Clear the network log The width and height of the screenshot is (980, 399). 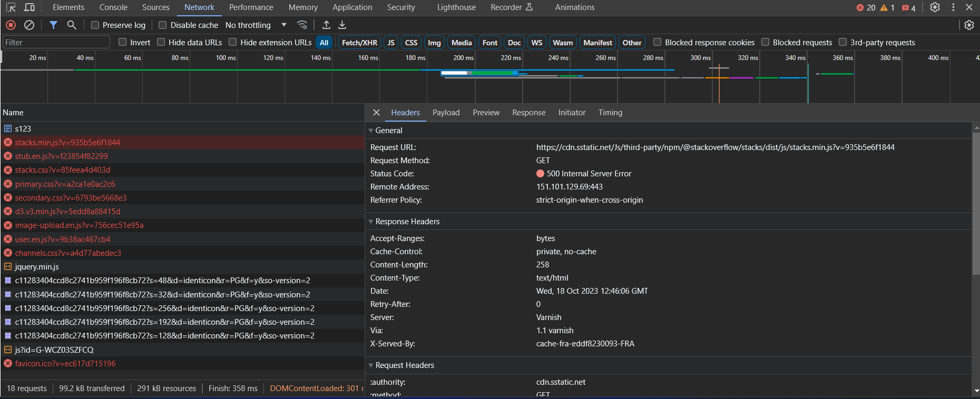click(x=30, y=25)
